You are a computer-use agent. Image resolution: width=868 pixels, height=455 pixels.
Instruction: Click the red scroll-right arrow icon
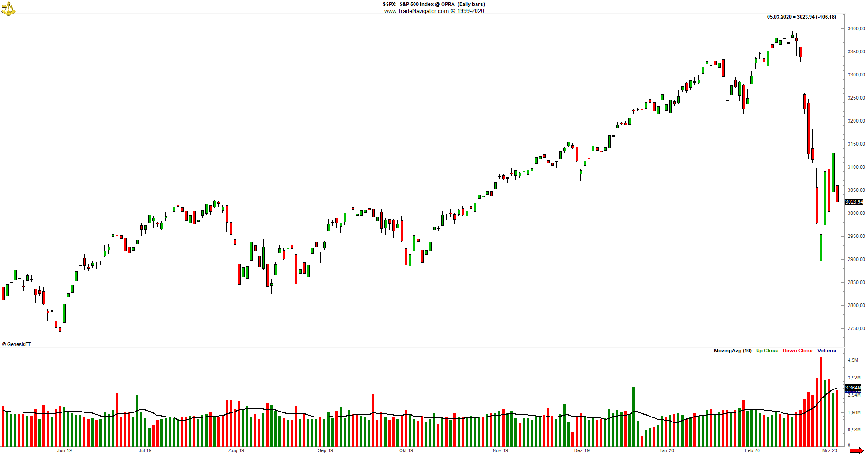point(856,450)
